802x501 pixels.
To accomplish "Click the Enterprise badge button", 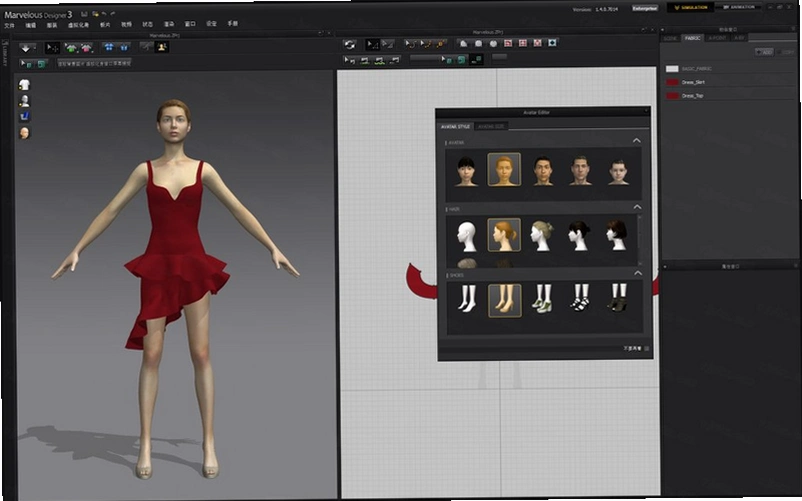I will click(x=645, y=9).
